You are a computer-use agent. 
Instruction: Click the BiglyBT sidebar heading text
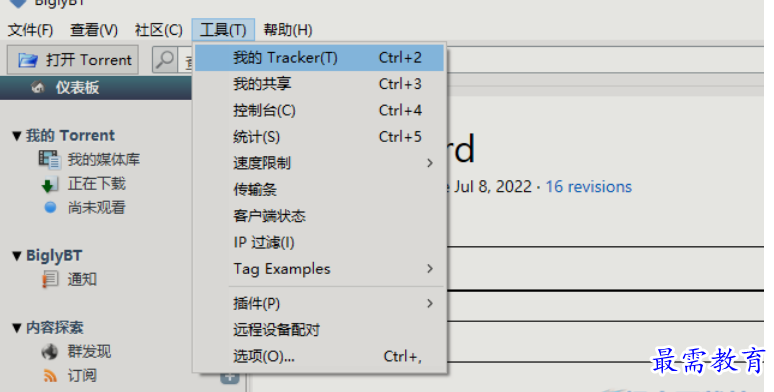tap(54, 256)
